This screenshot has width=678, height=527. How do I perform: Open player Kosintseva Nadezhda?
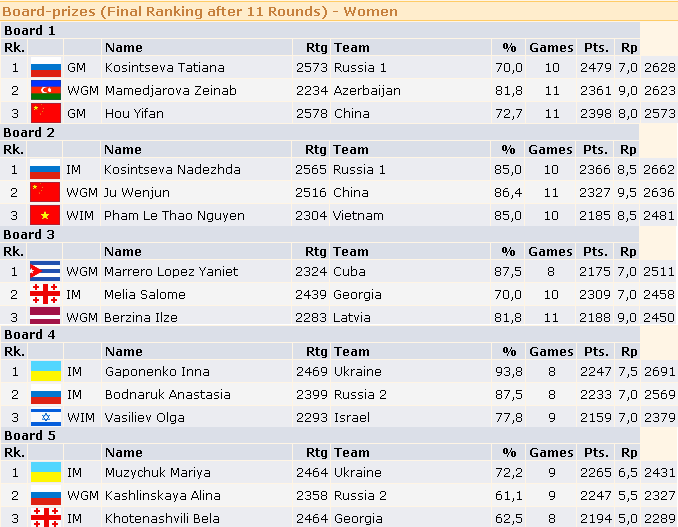(172, 170)
